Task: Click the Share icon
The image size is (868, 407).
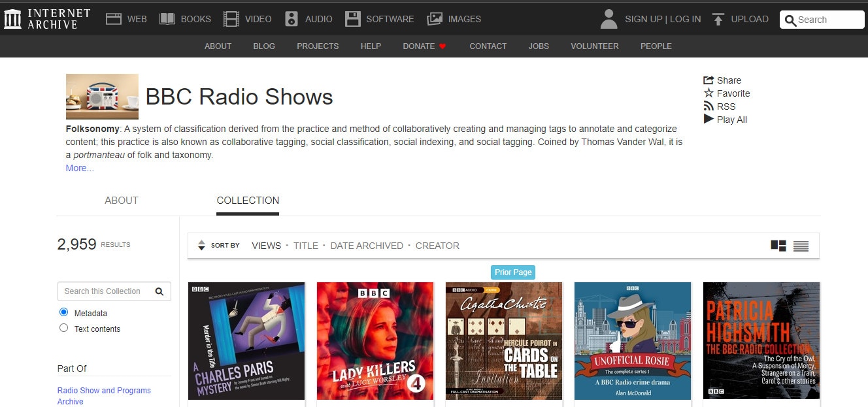Action: [x=709, y=80]
